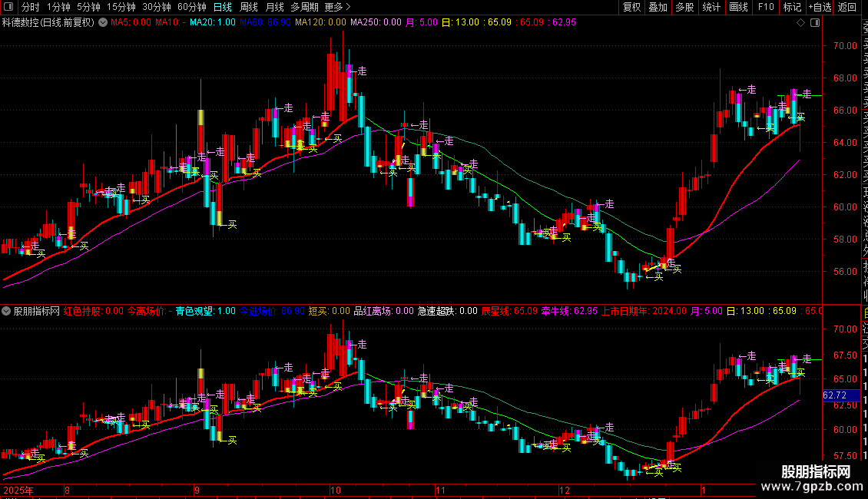
Task: Click the MA120: 0.00 indicator label
Action: (320, 23)
